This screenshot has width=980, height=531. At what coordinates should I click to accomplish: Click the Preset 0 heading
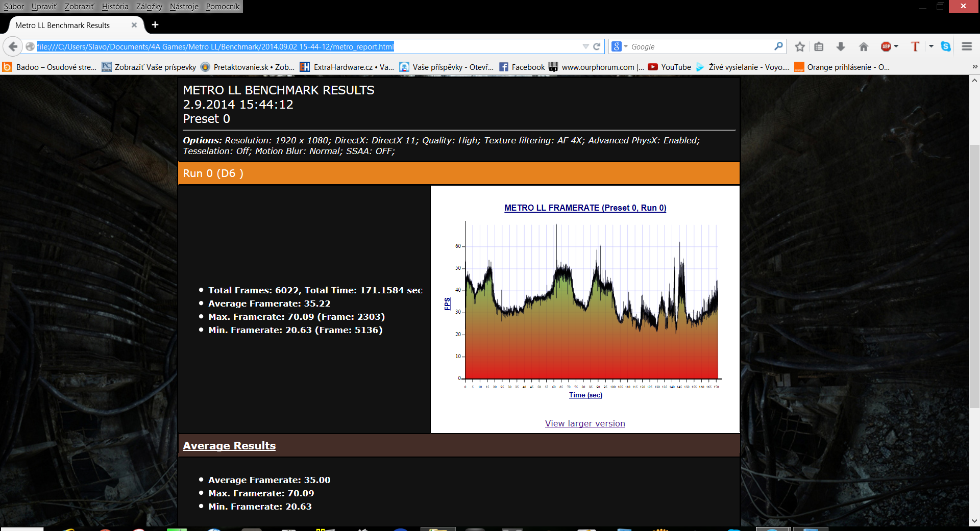coord(206,119)
